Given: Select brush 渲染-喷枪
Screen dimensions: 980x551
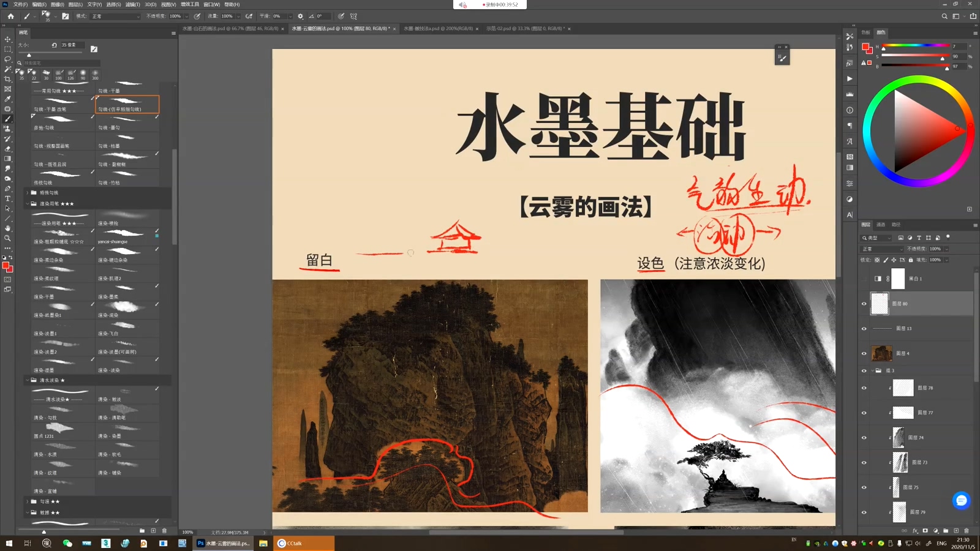Looking at the screenshot, I should click(127, 219).
